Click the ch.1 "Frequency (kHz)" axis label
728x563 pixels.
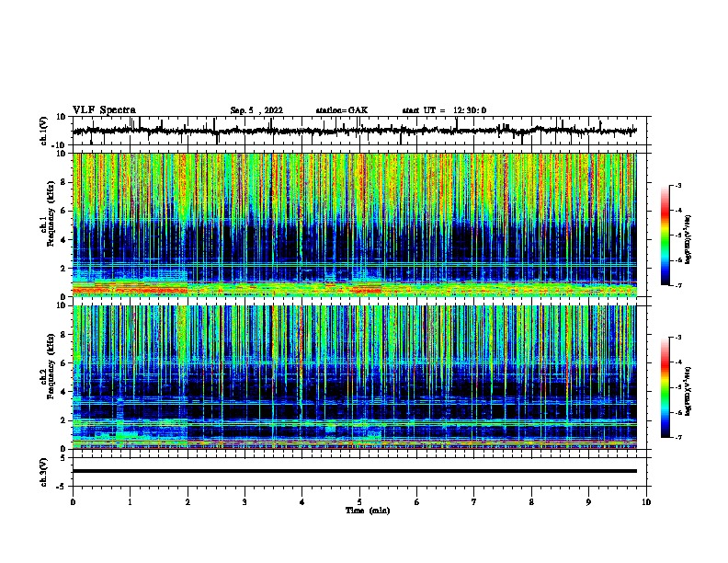point(51,214)
